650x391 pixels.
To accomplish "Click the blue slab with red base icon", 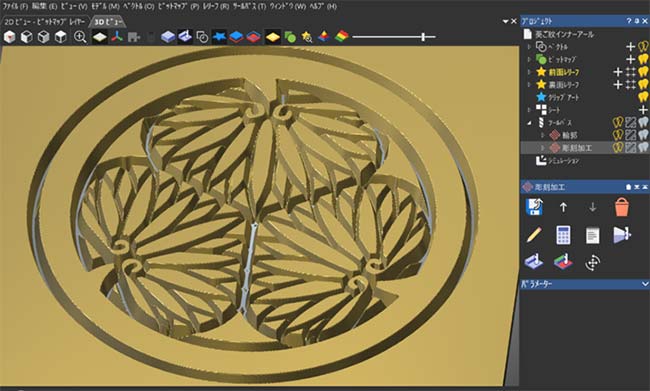I will pos(236,37).
